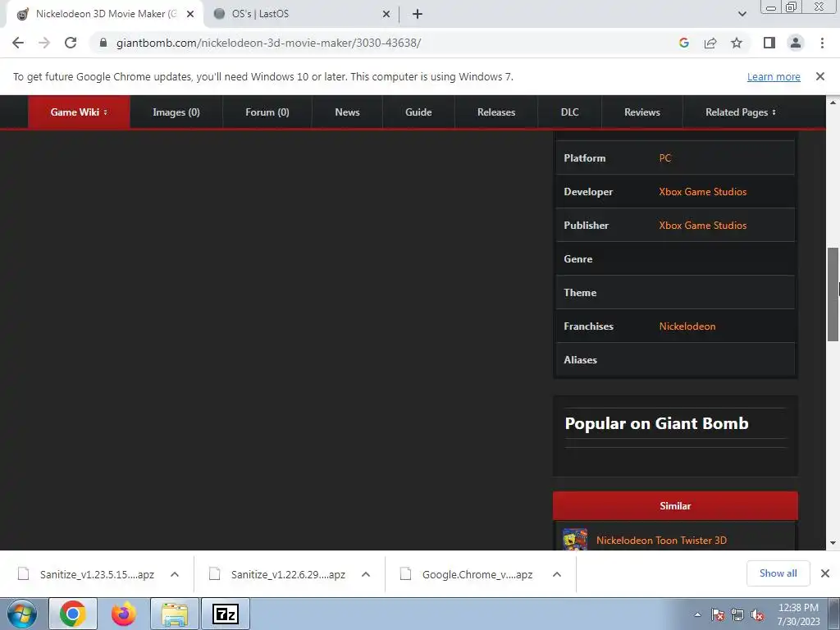Open the Releases section
Screen dimensions: 840x630
pos(496,112)
